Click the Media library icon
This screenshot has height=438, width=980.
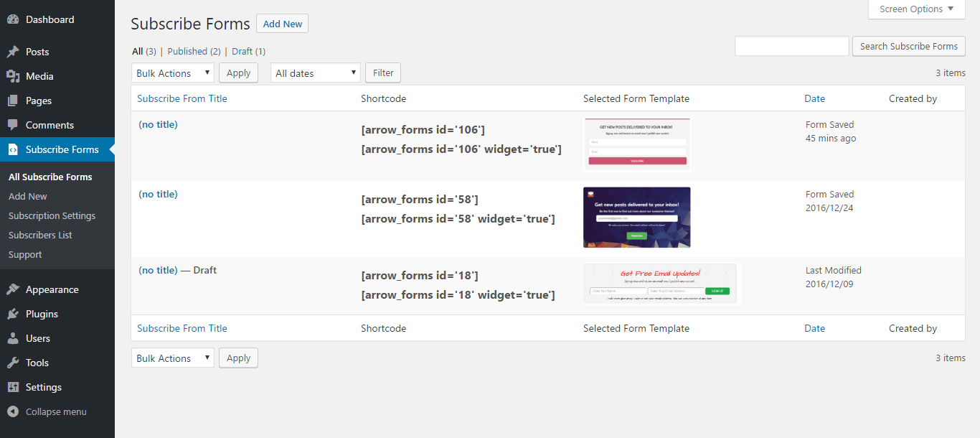pyautogui.click(x=13, y=76)
